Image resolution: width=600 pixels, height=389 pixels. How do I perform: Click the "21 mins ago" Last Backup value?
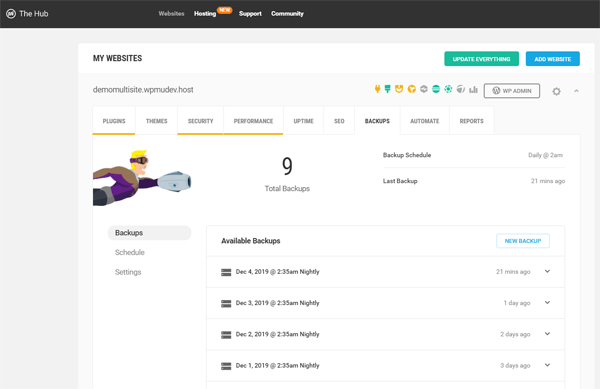click(548, 181)
